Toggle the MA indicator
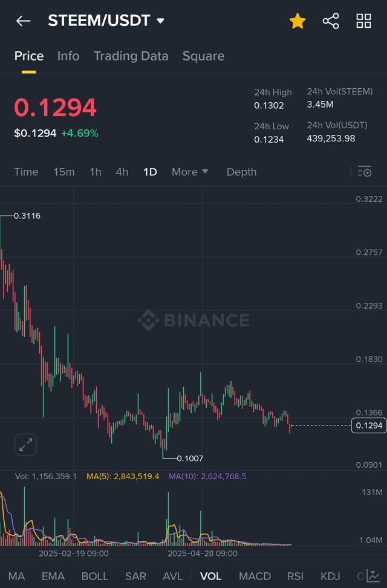Viewport: 387px width, 588px height. point(16,576)
